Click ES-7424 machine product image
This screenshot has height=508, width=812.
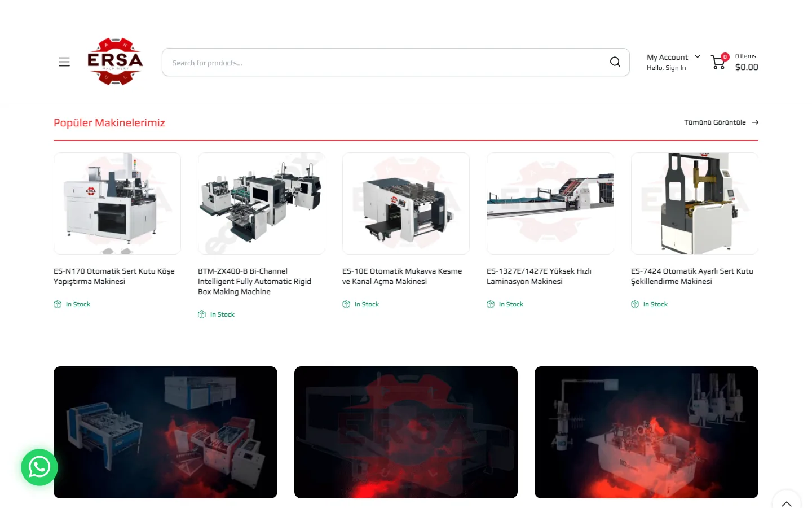pos(695,203)
